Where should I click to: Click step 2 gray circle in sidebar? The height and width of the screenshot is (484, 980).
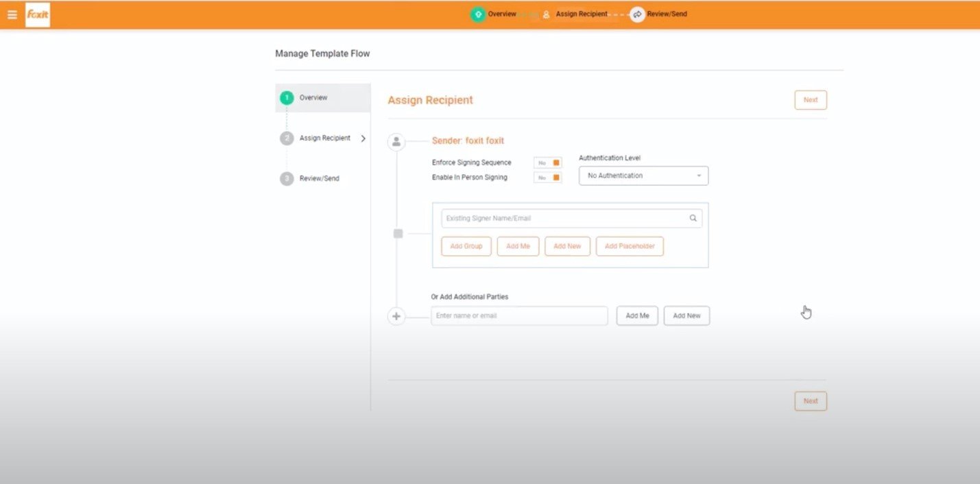pyautogui.click(x=287, y=138)
